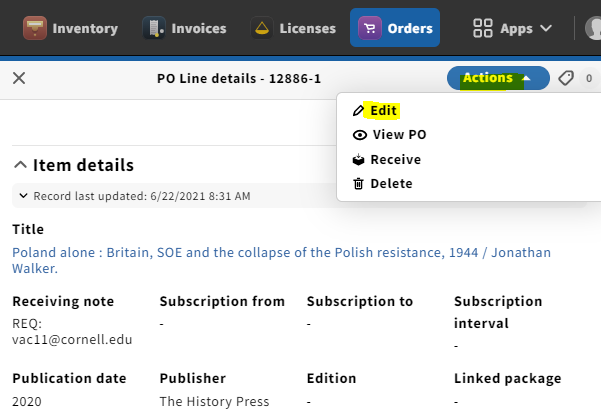Expand Record last updated metadata

[x=23, y=196]
